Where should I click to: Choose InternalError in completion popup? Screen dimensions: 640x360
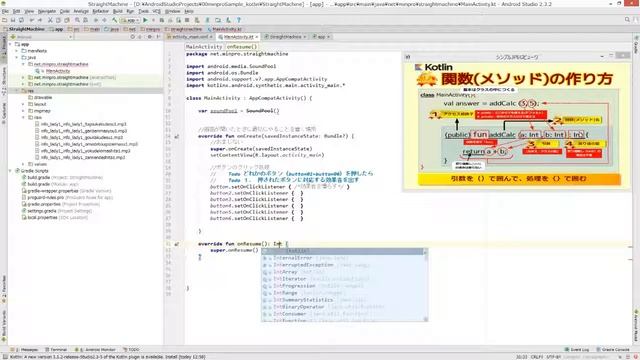point(344,258)
